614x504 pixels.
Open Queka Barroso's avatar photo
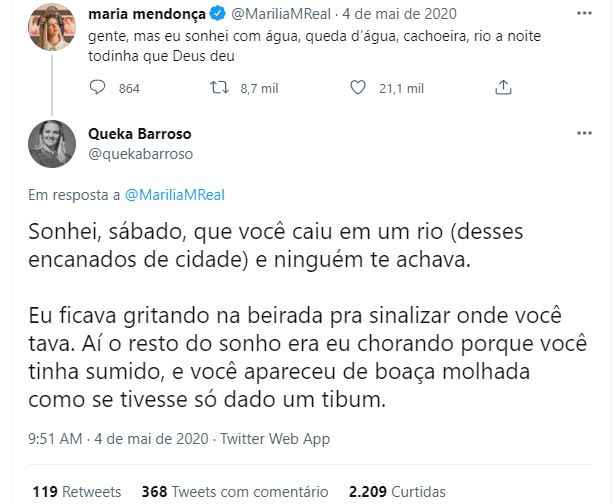pos(49,143)
